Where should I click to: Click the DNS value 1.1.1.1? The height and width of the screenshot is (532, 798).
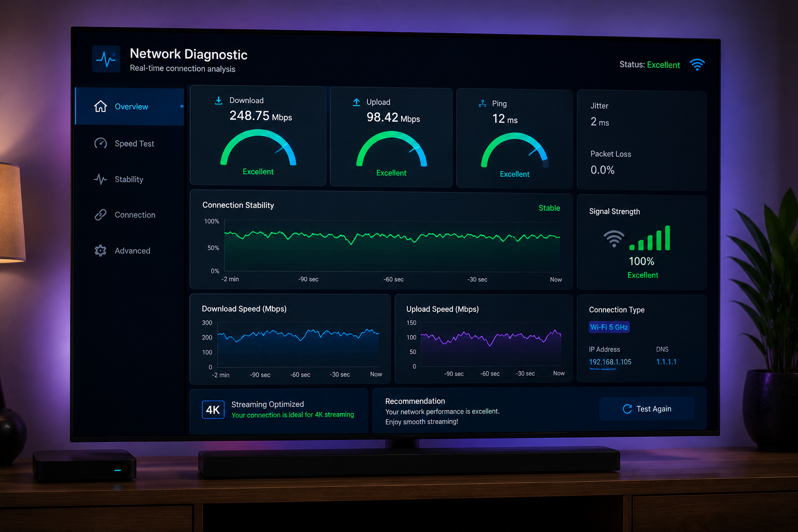point(667,362)
